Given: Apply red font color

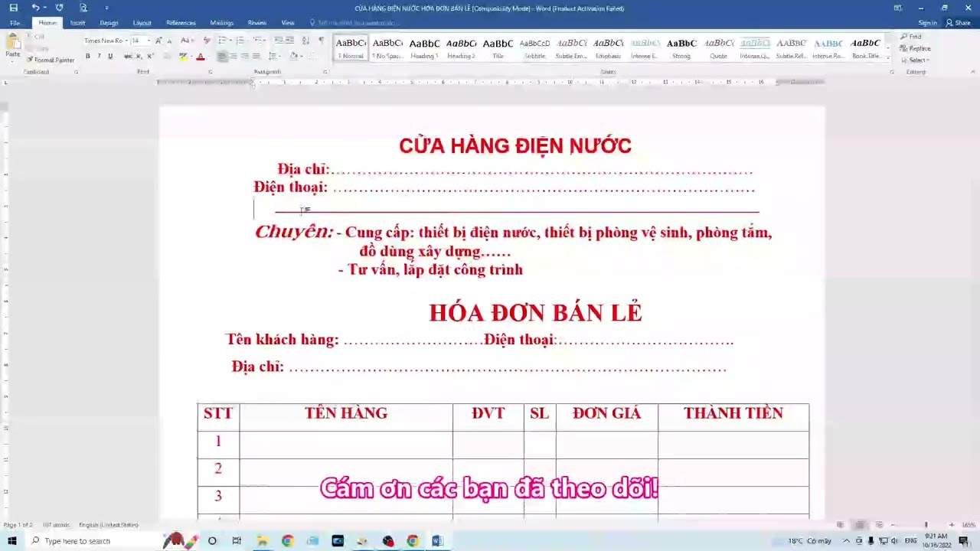Looking at the screenshot, I should [x=200, y=56].
